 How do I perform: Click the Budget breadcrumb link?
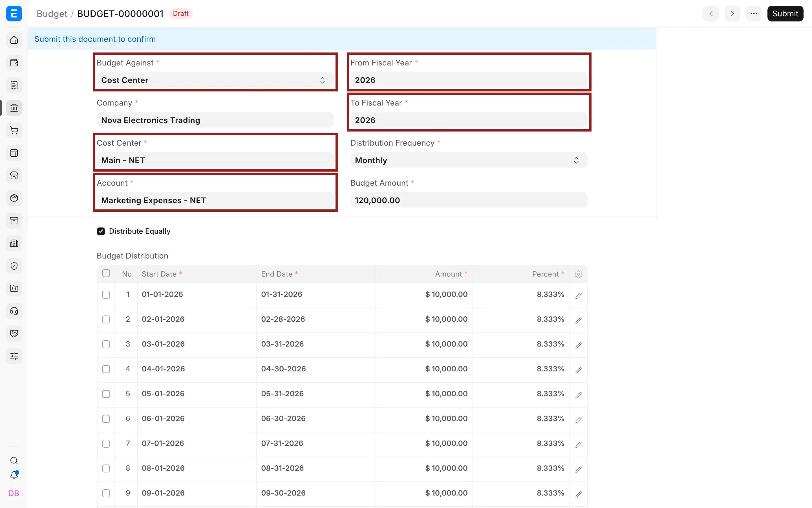tap(52, 14)
